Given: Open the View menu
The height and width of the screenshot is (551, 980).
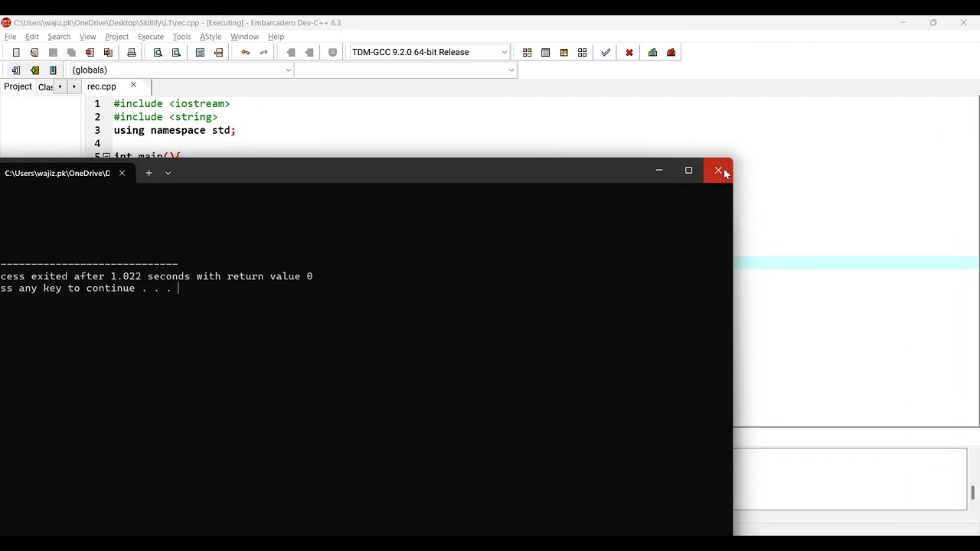Looking at the screenshot, I should coord(87,37).
